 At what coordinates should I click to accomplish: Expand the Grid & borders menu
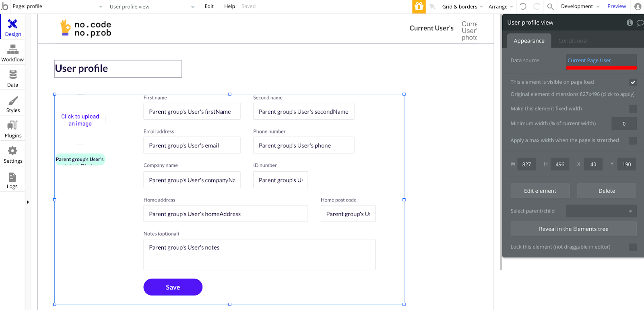point(462,6)
